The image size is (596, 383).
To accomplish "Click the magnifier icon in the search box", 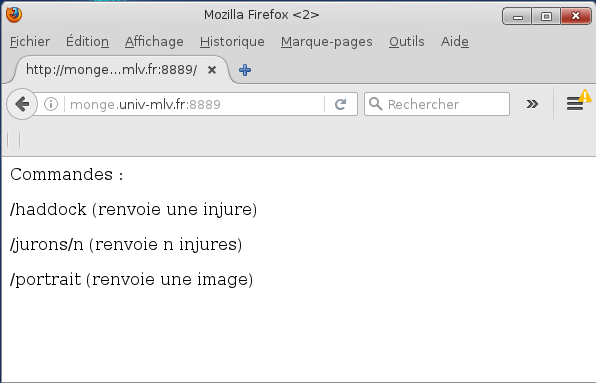I will coord(376,104).
